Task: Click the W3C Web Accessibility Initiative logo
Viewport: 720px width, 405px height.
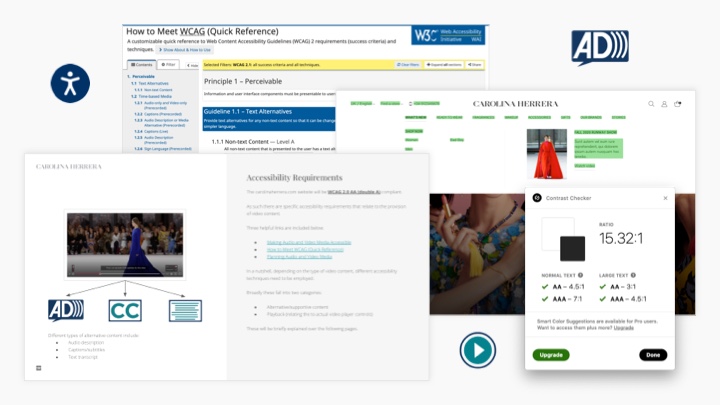Action: coord(448,35)
